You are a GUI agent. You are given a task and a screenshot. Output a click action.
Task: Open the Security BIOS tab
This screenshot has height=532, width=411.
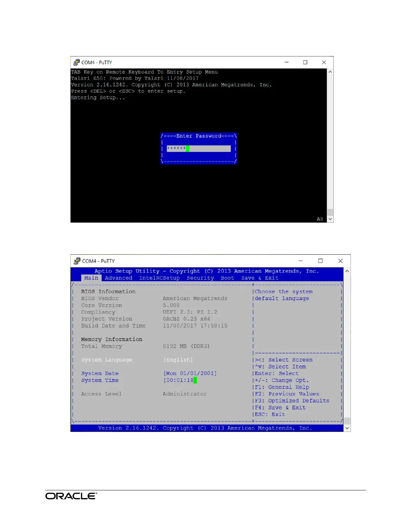[x=200, y=278]
